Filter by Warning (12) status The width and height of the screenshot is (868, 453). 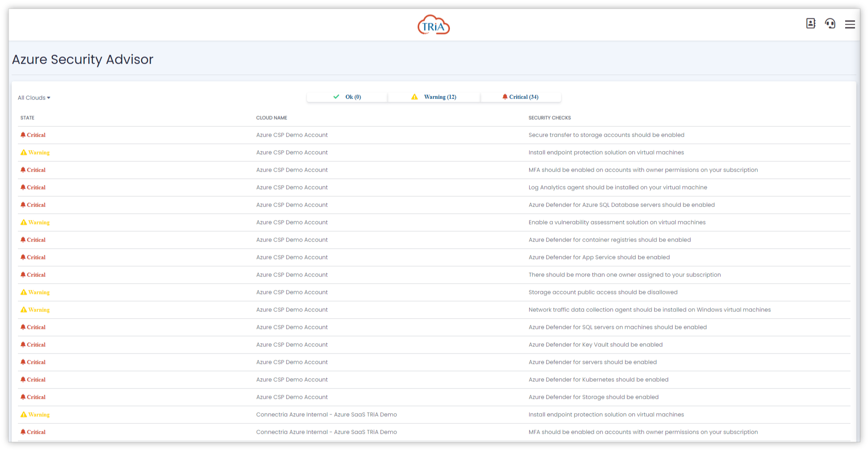pos(434,97)
